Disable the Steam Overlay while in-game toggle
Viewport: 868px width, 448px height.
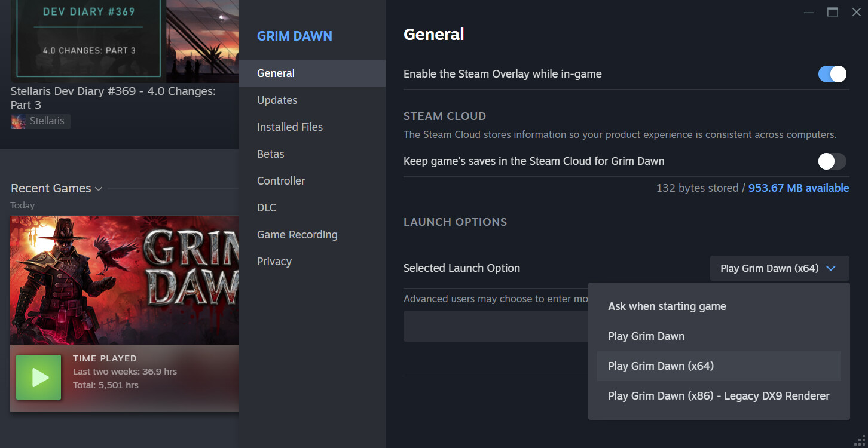tap(832, 74)
